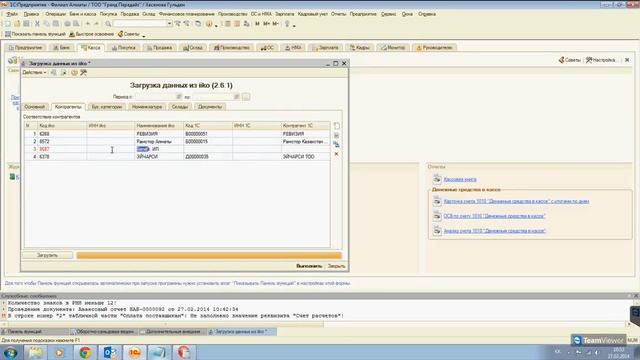Open Google Chrome from the taskbar
640x360 pixels.
pos(85,352)
